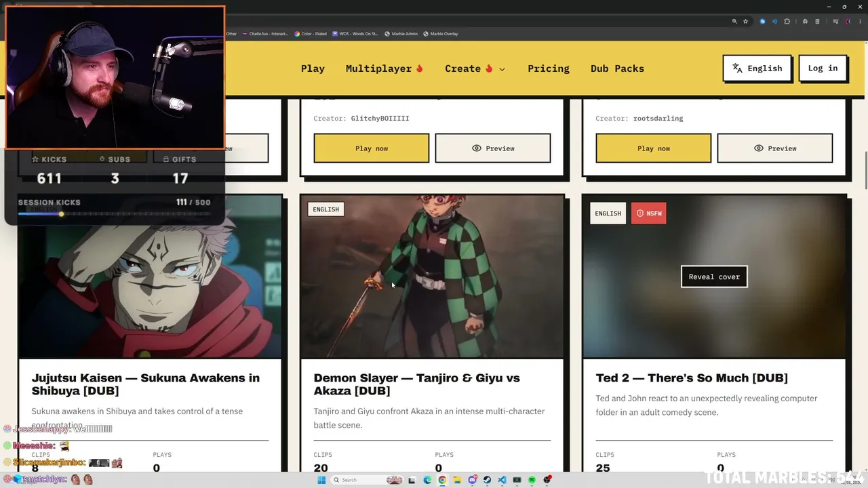Open the Windows Start menu

click(321, 480)
